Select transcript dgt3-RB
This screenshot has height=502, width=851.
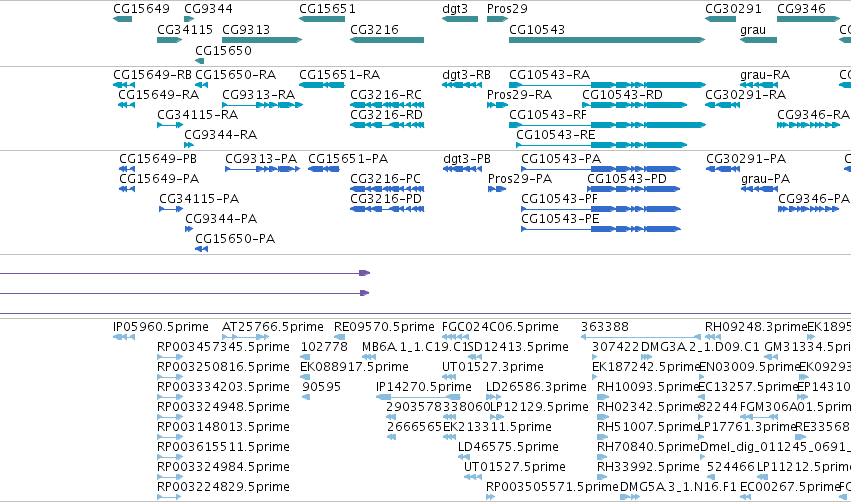467,75
